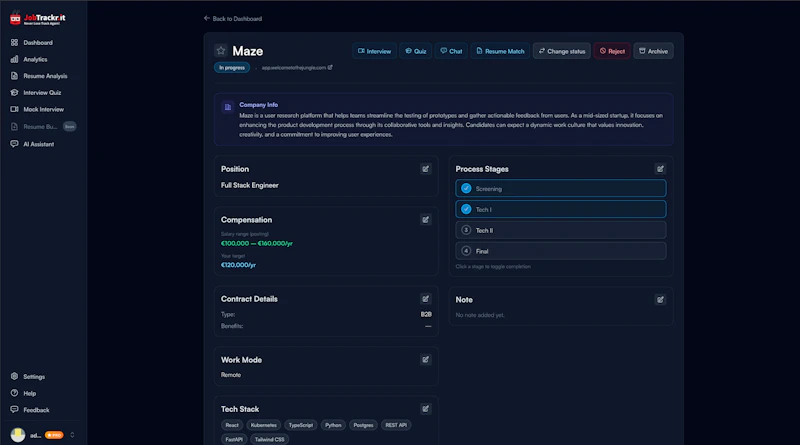Expand the user account menu chevron
The width and height of the screenshot is (800, 445).
click(72, 435)
